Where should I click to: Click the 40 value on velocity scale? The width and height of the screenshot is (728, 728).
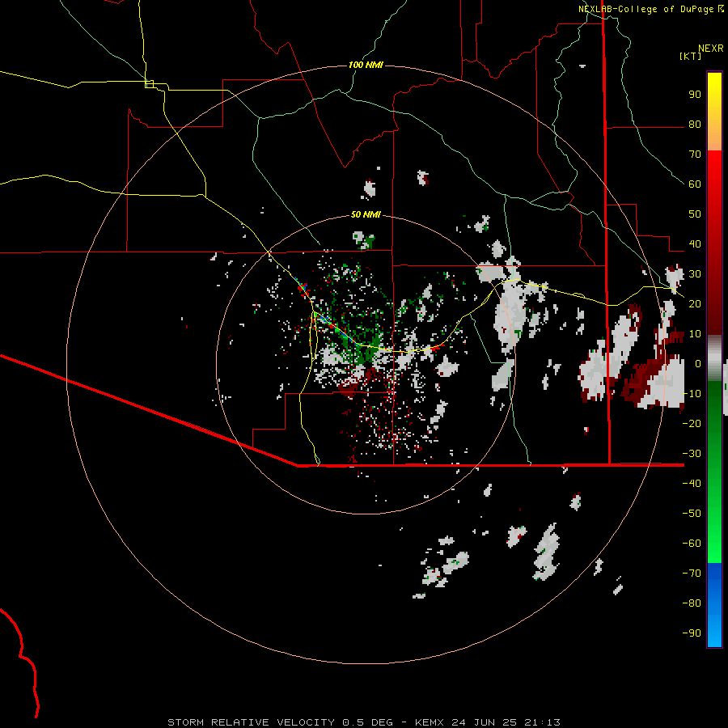click(x=695, y=243)
